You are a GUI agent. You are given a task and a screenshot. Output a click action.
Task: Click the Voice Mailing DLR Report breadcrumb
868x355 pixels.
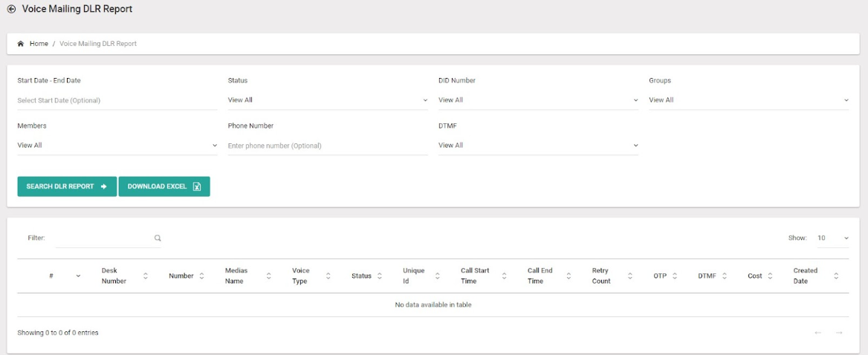98,44
